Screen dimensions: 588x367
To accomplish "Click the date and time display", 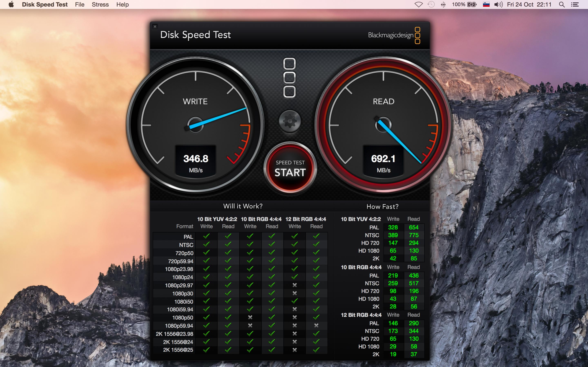I will click(529, 4).
